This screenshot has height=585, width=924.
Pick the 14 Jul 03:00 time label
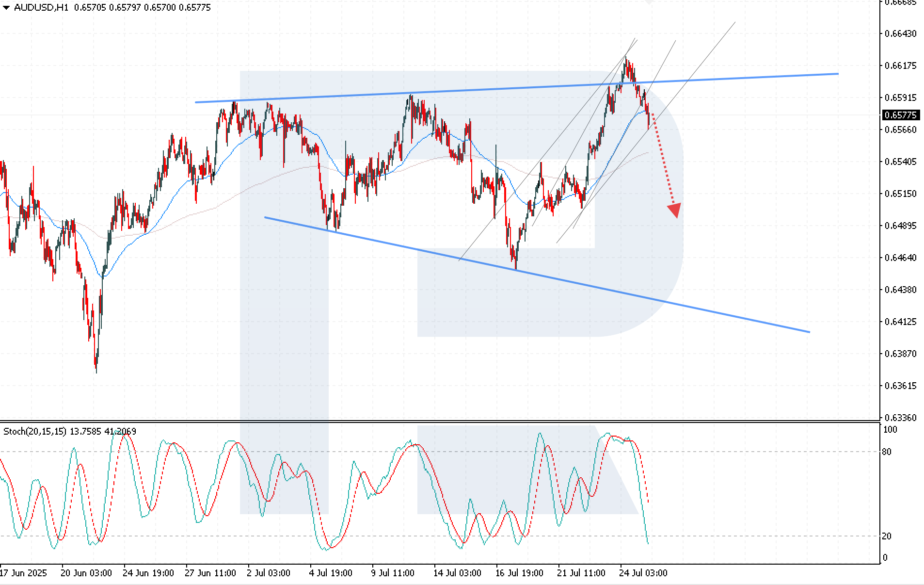coord(457,573)
